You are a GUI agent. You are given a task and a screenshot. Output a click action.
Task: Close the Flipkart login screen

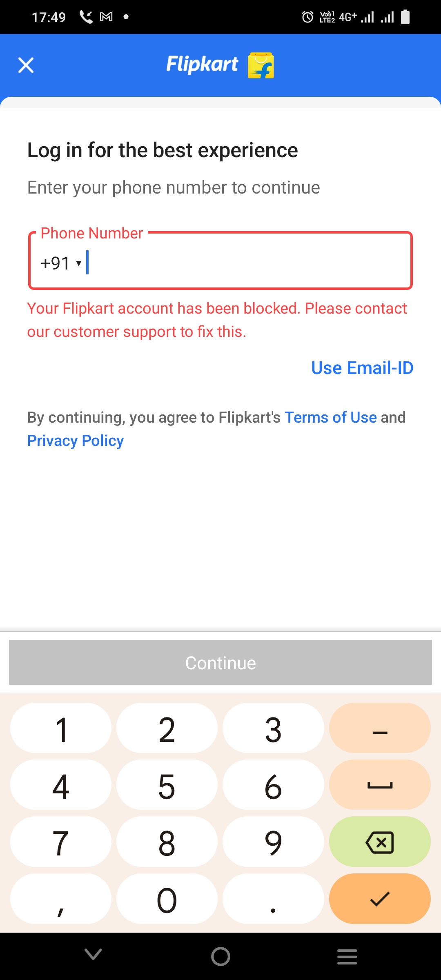pos(26,65)
